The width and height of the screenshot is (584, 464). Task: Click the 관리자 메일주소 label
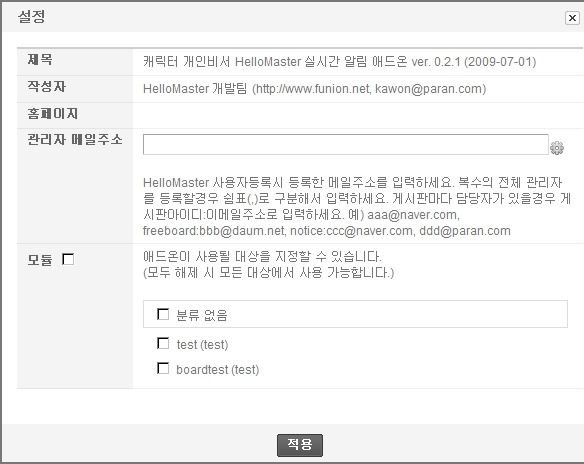[75, 140]
